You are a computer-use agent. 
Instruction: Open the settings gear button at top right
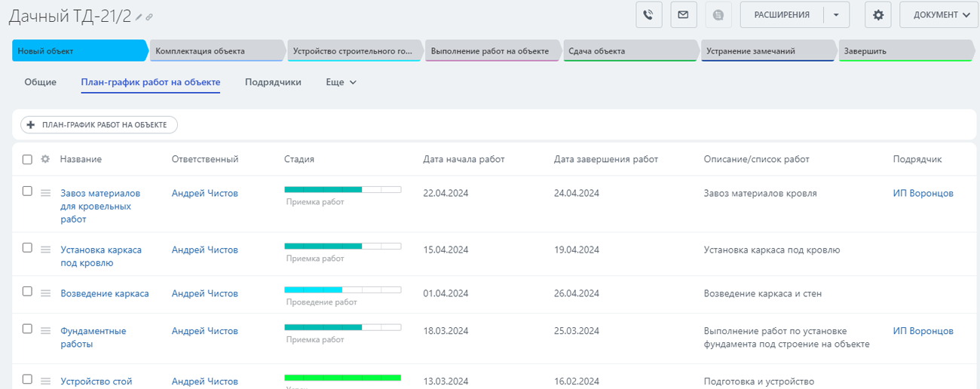click(x=877, y=15)
